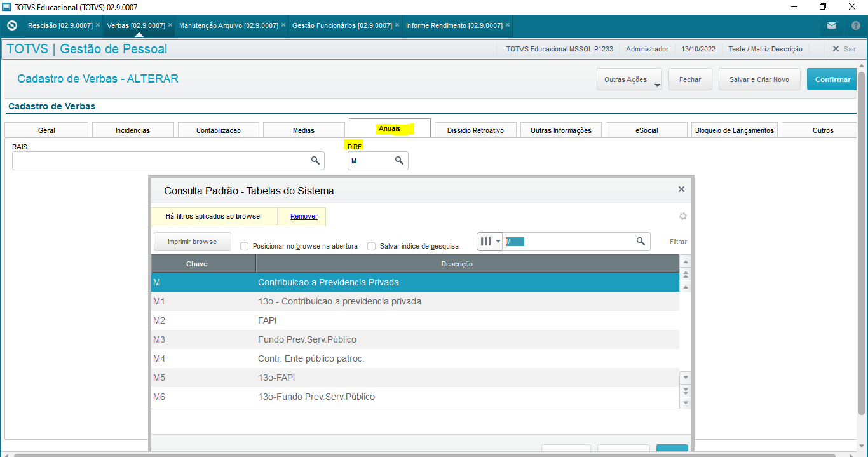Screen dimensions: 868x457
Task: Expand the Outras Ações dropdown arrow
Action: tap(657, 85)
